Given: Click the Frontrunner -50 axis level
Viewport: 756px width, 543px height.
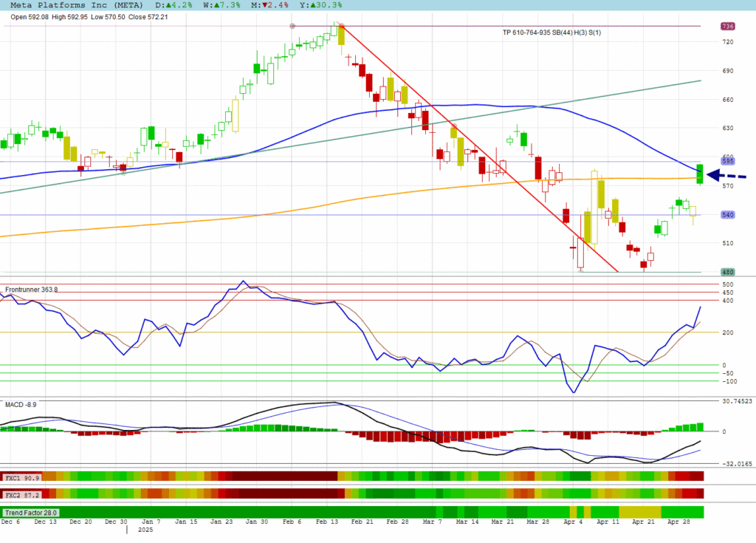Looking at the screenshot, I should pos(727,373).
